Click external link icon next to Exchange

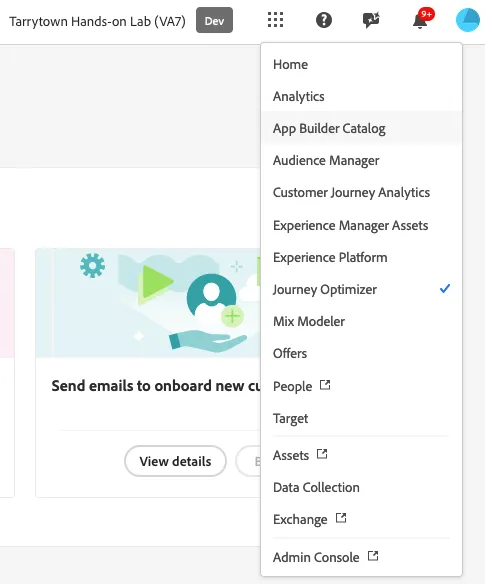pos(341,518)
